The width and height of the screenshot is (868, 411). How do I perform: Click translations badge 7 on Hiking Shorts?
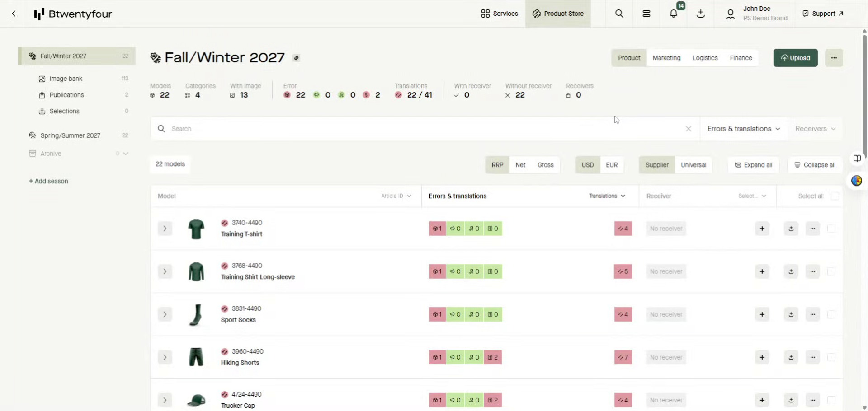[623, 357]
